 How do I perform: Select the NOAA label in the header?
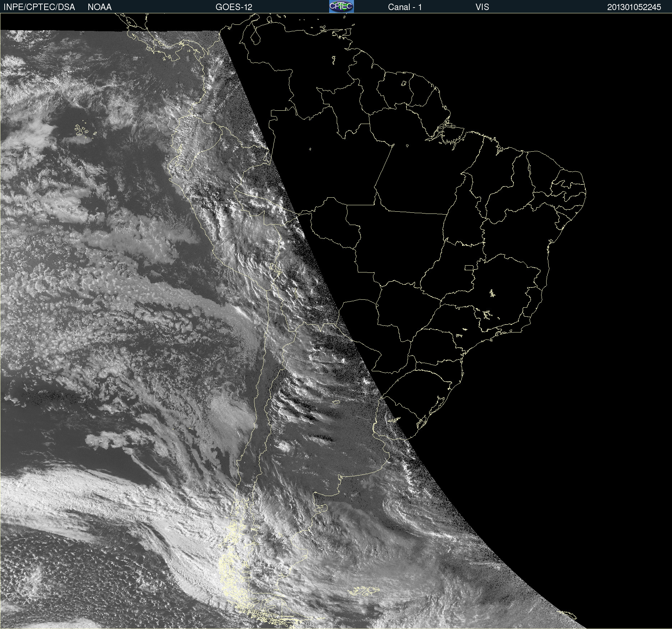pyautogui.click(x=100, y=7)
